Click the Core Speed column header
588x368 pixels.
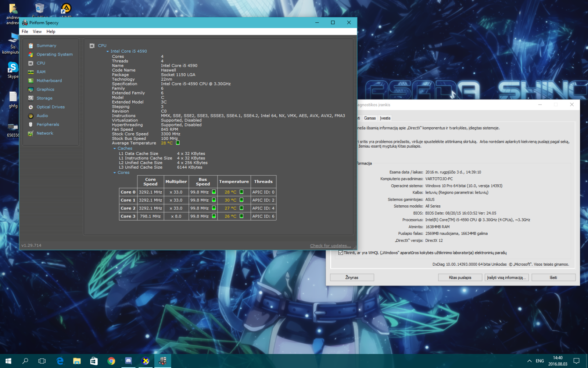coord(150,182)
